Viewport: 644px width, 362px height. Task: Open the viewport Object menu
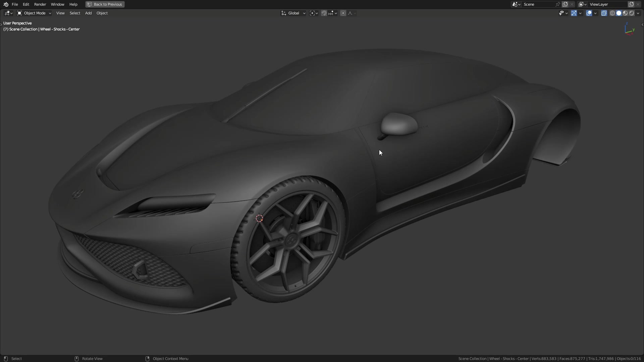[x=102, y=13]
